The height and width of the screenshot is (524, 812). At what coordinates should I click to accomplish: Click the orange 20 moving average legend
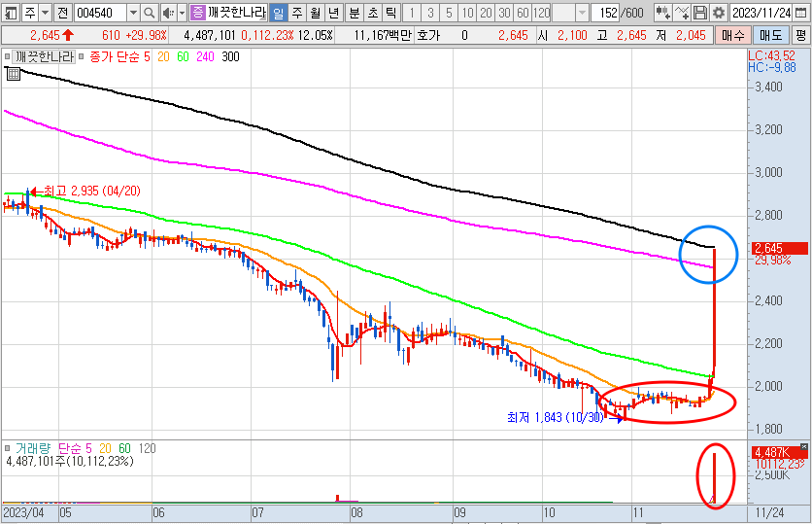coord(163,56)
